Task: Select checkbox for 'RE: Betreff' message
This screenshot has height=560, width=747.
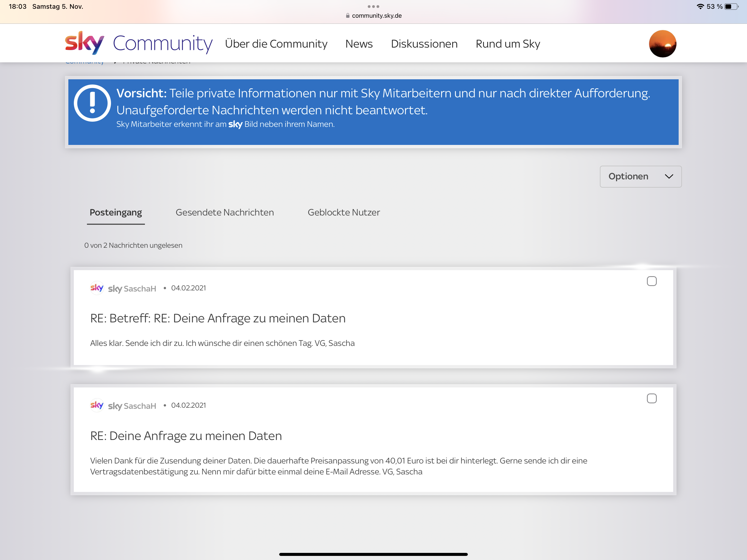Action: point(651,281)
